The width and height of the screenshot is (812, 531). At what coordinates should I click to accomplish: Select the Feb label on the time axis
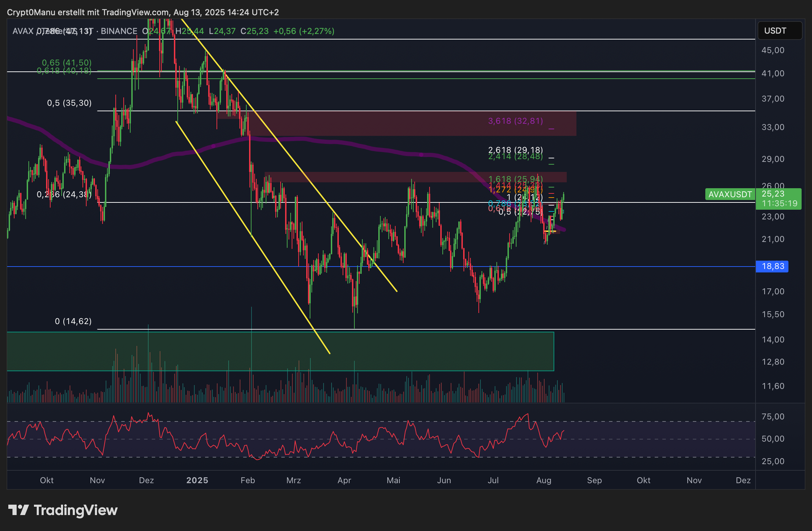click(248, 480)
